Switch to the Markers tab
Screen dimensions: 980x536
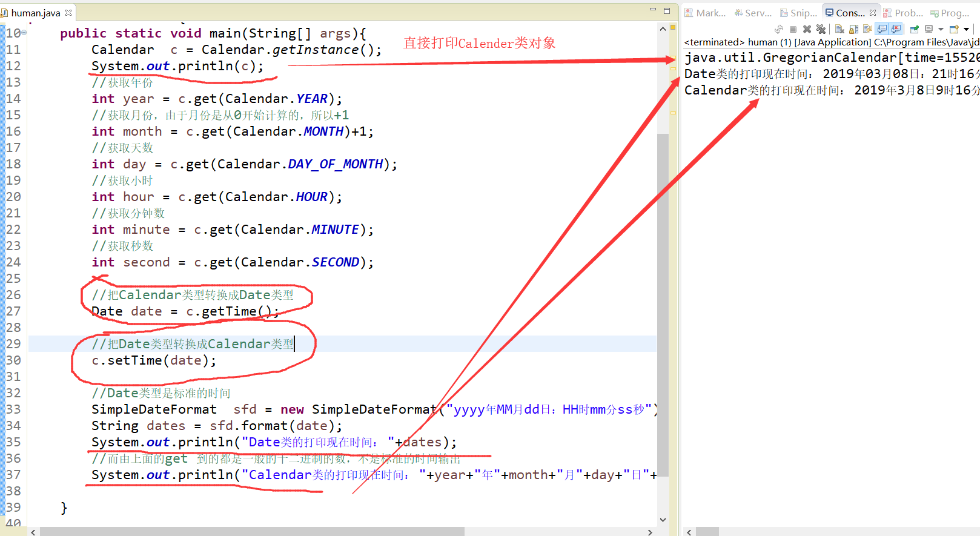click(706, 13)
